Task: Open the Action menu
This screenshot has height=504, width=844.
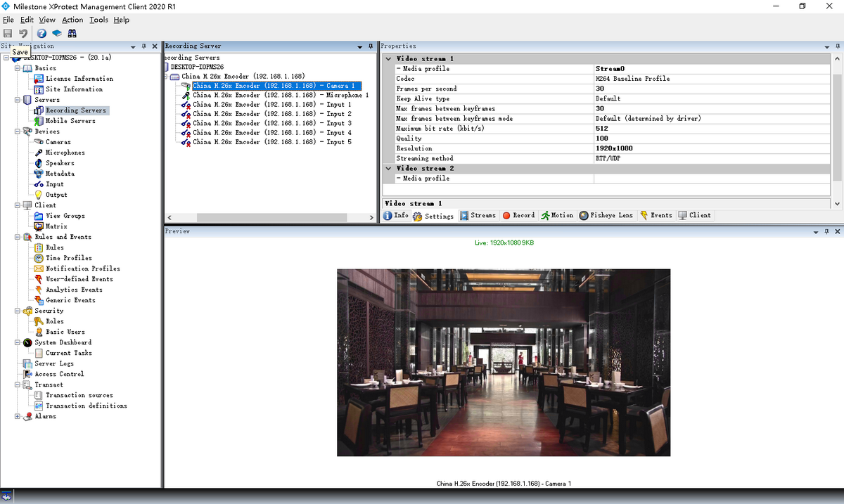Action: (72, 20)
